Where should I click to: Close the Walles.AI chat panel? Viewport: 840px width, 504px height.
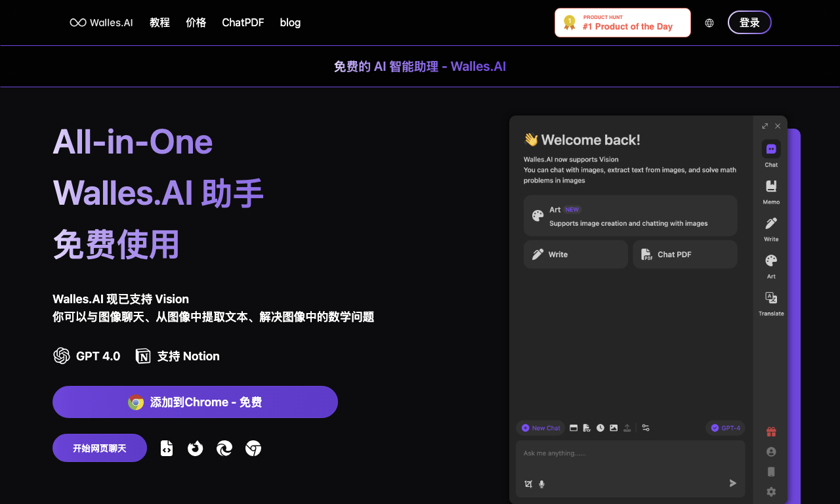tap(778, 126)
